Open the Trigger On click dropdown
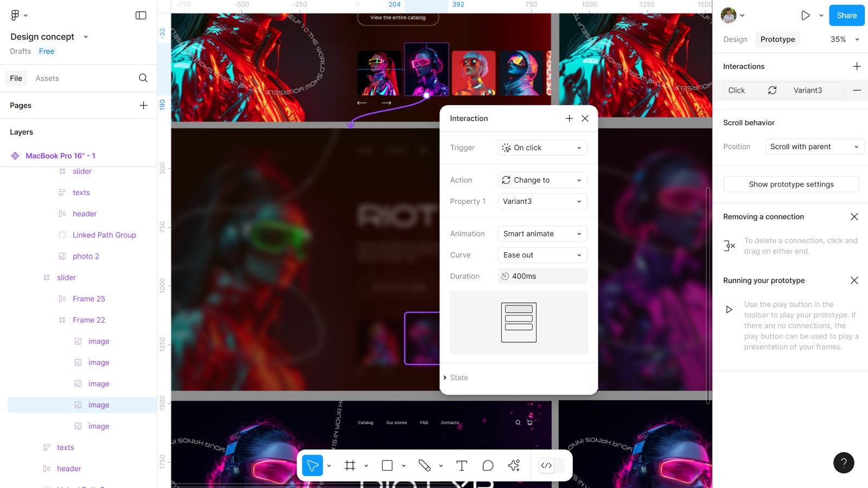 point(542,147)
